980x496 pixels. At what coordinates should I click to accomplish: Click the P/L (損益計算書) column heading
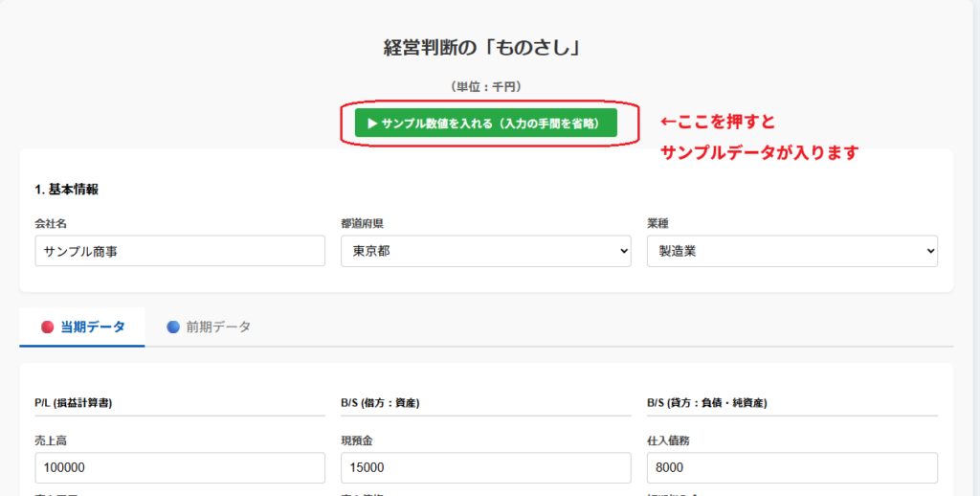click(x=73, y=403)
